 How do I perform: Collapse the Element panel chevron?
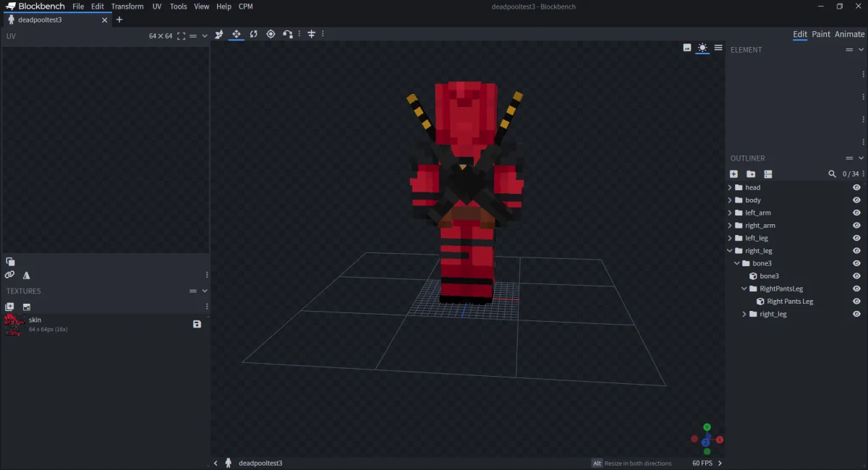click(861, 50)
